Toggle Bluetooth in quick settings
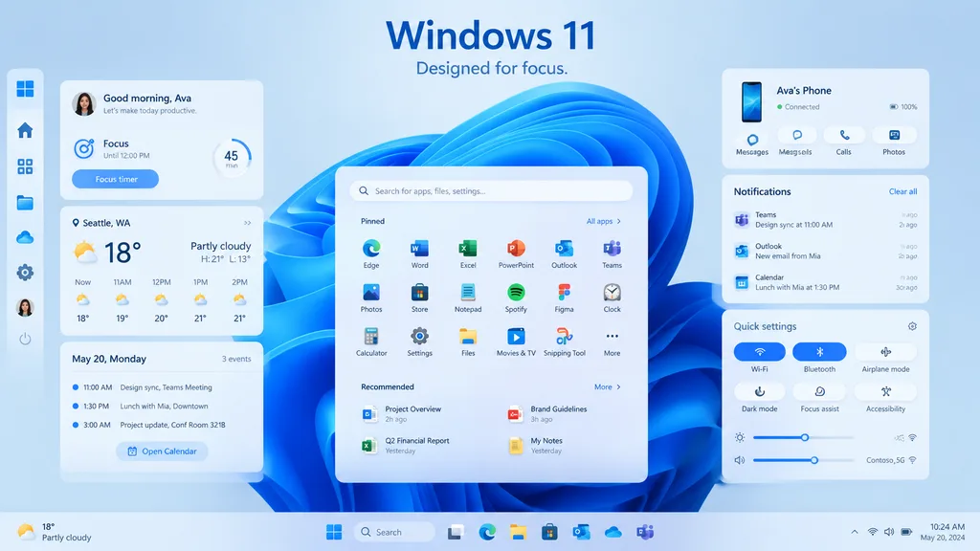 coord(819,352)
